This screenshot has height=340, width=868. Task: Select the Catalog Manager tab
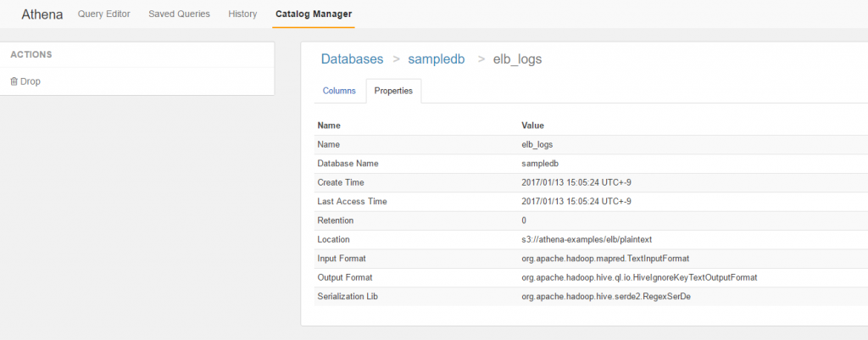point(314,14)
